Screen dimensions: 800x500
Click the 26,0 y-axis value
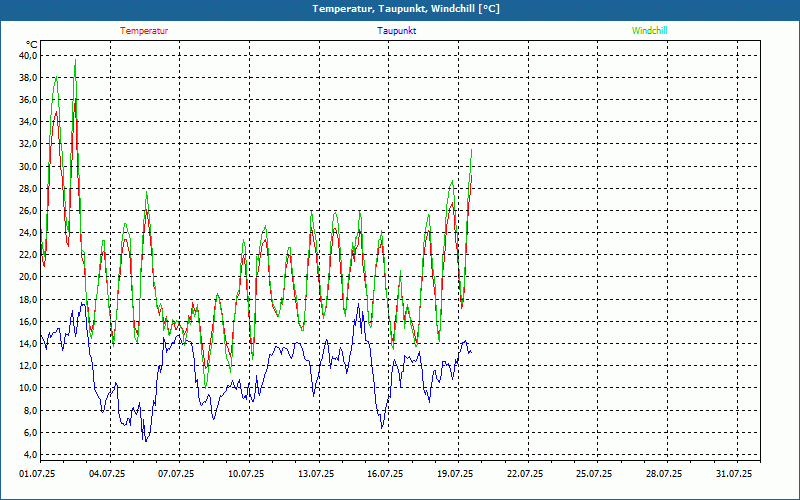pyautogui.click(x=29, y=211)
